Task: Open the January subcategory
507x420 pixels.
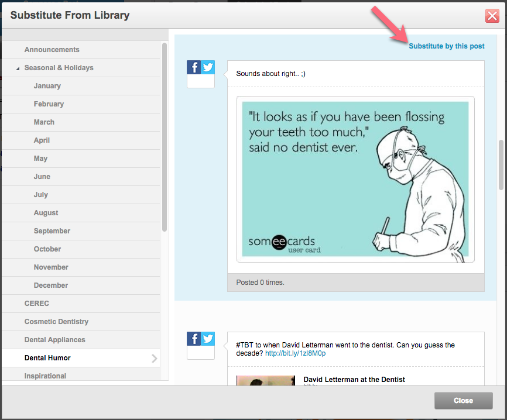Action: point(81,86)
